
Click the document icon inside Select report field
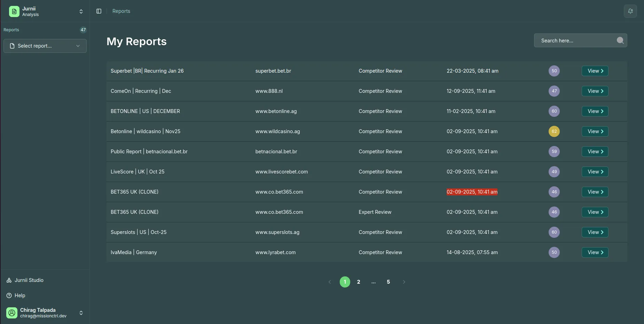click(13, 46)
